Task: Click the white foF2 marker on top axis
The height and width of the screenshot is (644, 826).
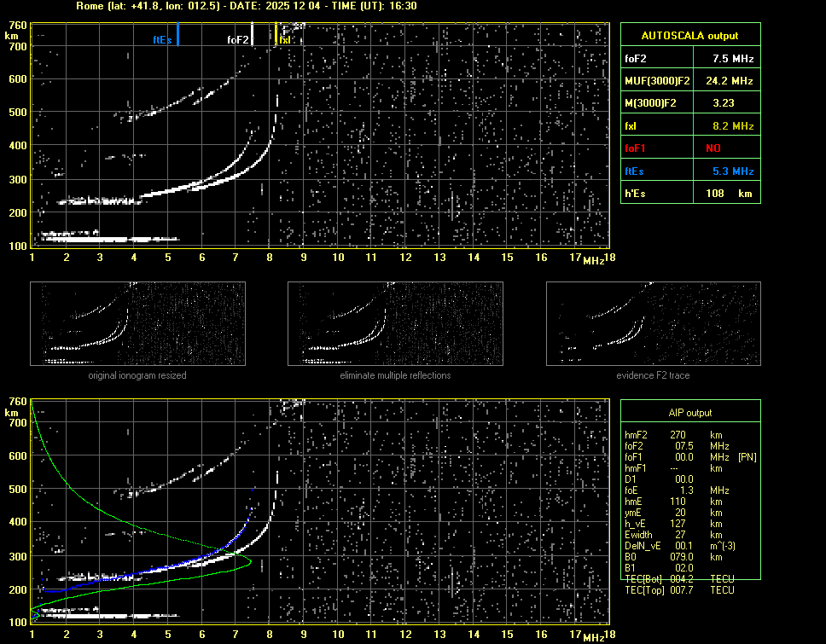Action: click(x=253, y=35)
